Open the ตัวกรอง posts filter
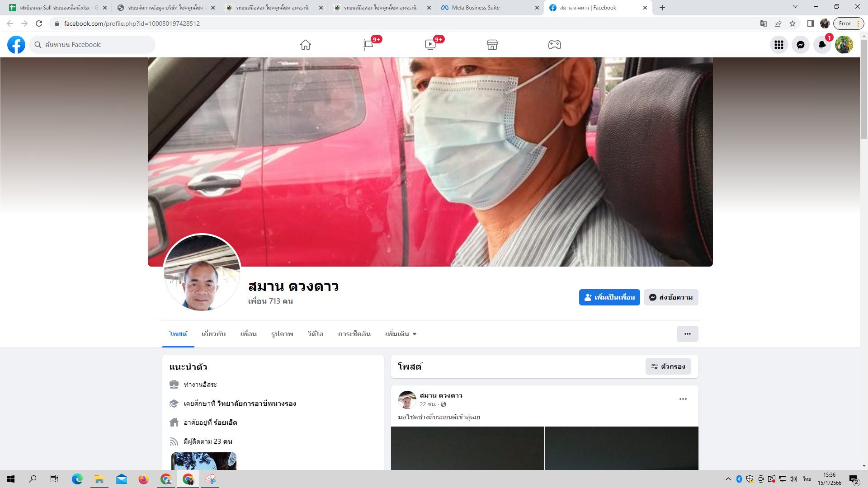868x488 pixels. (x=668, y=366)
